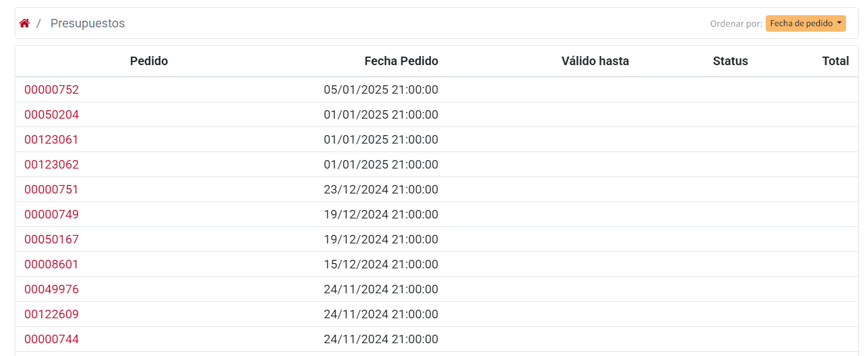Click order number 00050167
Viewport: 868px width, 356px height.
point(52,239)
